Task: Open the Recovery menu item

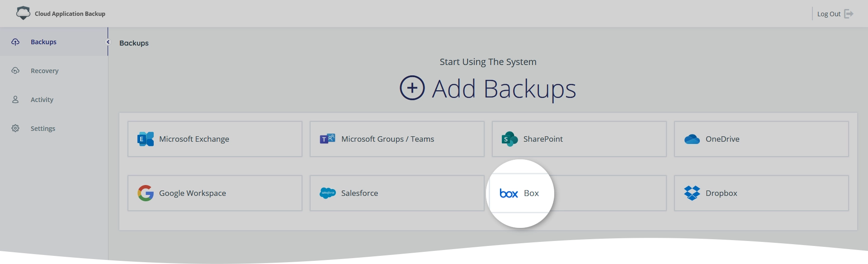Action: coord(54,71)
